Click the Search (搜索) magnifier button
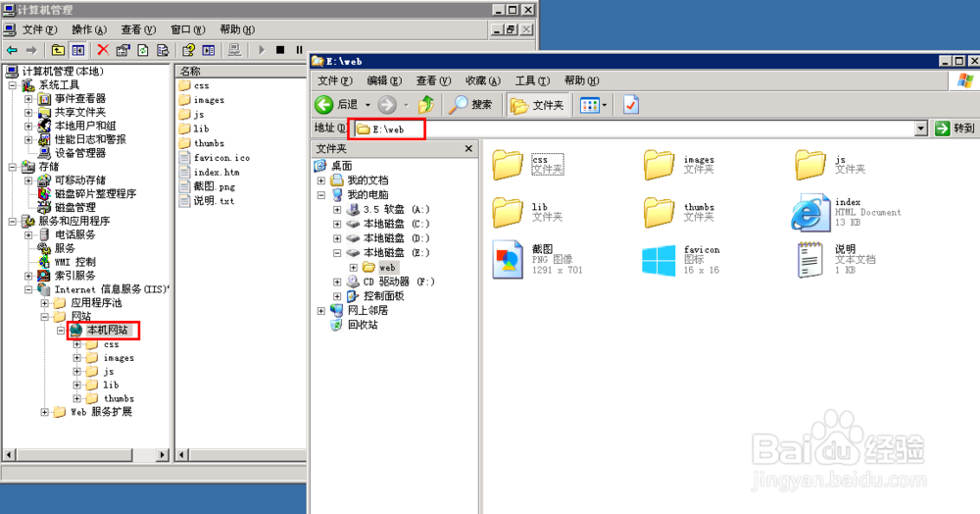980x514 pixels. (470, 104)
